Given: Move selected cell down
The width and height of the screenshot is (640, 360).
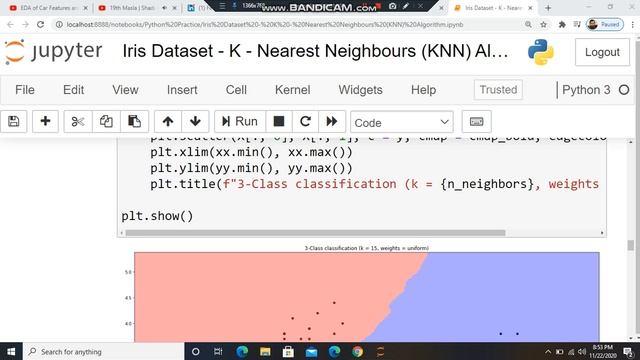Looking at the screenshot, I should 195,122.
